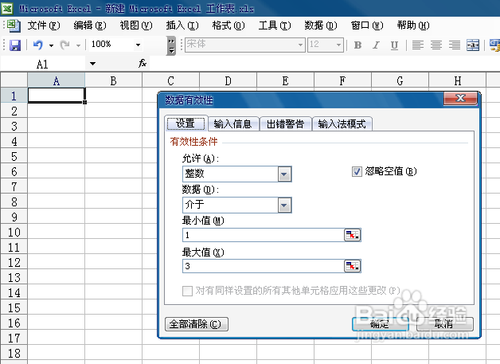Open the 视图 menu
This screenshot has height=364, width=500.
136,25
